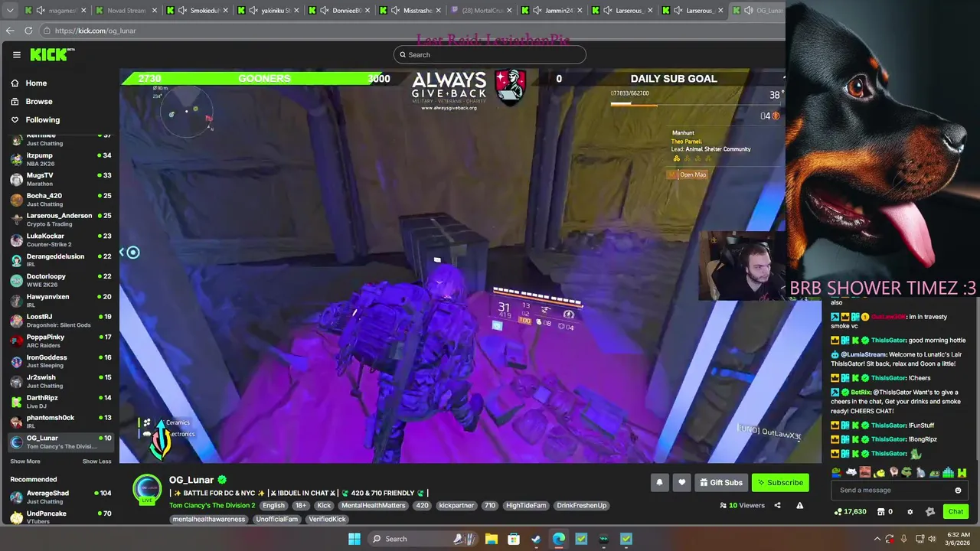Collapse following list with Show Less
980x551 pixels.
tap(96, 461)
